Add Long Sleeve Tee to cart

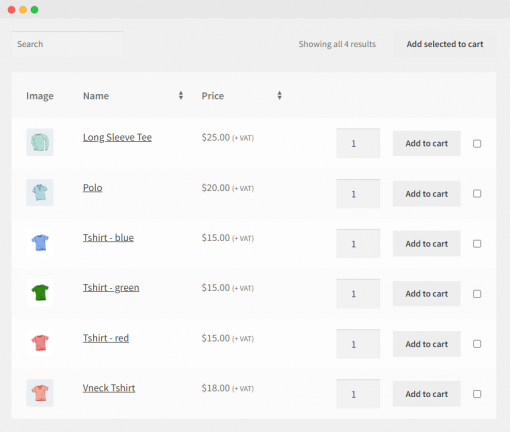click(427, 143)
